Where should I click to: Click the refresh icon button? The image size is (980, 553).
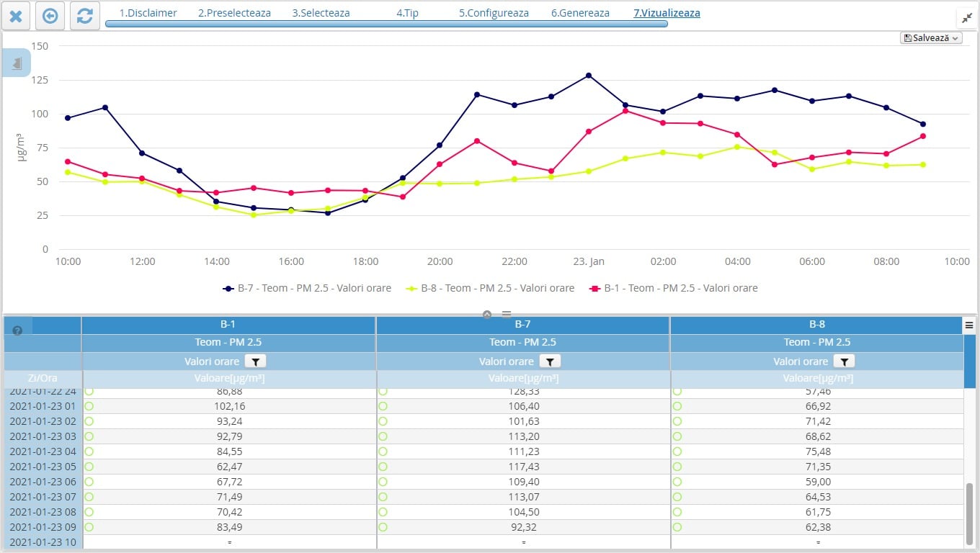[x=84, y=16]
